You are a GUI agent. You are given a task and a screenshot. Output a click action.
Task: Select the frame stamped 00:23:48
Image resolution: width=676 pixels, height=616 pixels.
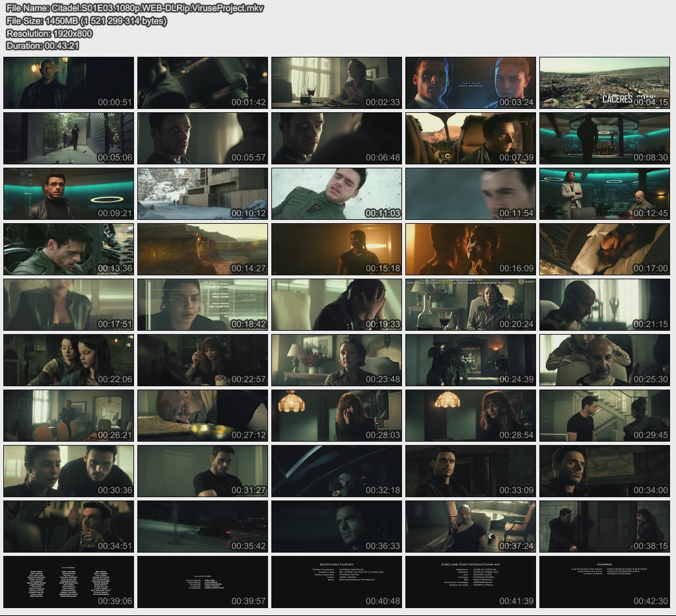pos(337,360)
